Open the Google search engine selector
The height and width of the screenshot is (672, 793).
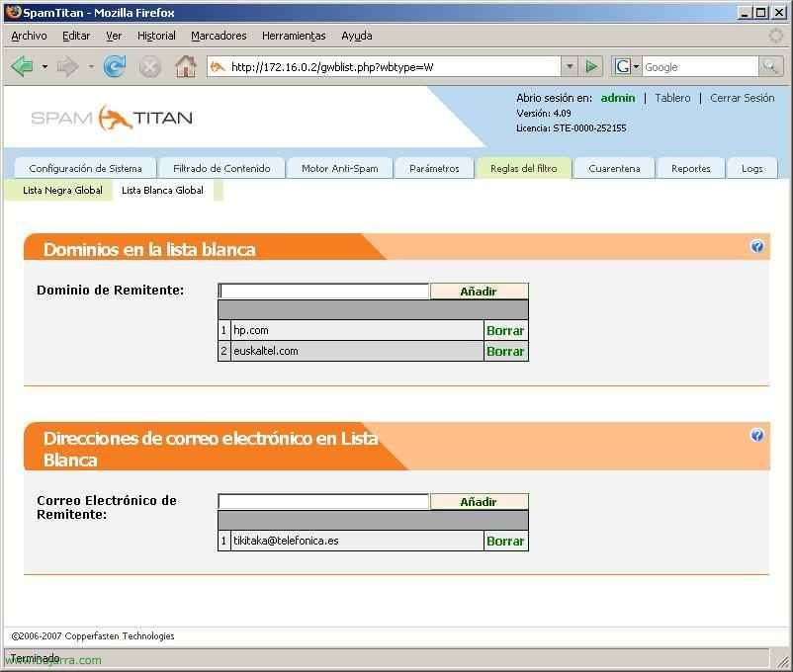[627, 67]
